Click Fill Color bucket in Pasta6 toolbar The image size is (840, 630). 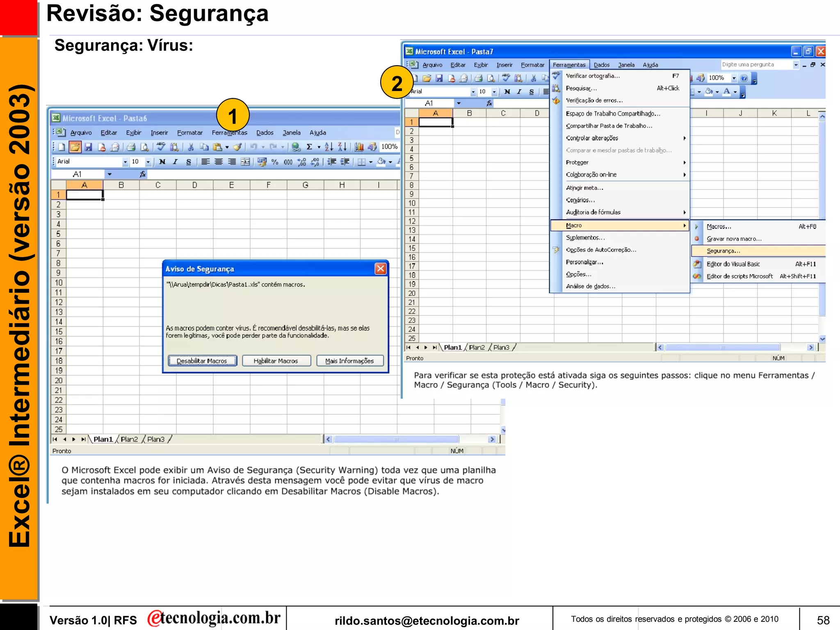click(x=381, y=162)
